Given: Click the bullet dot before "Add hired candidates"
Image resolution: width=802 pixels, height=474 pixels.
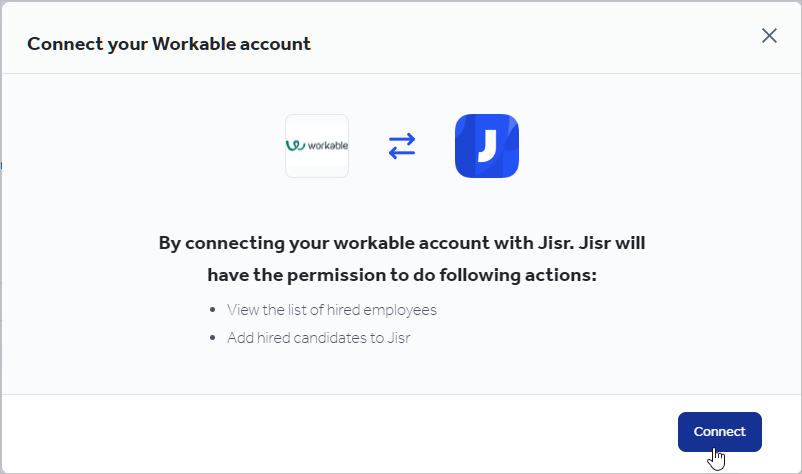Looking at the screenshot, I should pyautogui.click(x=214, y=338).
